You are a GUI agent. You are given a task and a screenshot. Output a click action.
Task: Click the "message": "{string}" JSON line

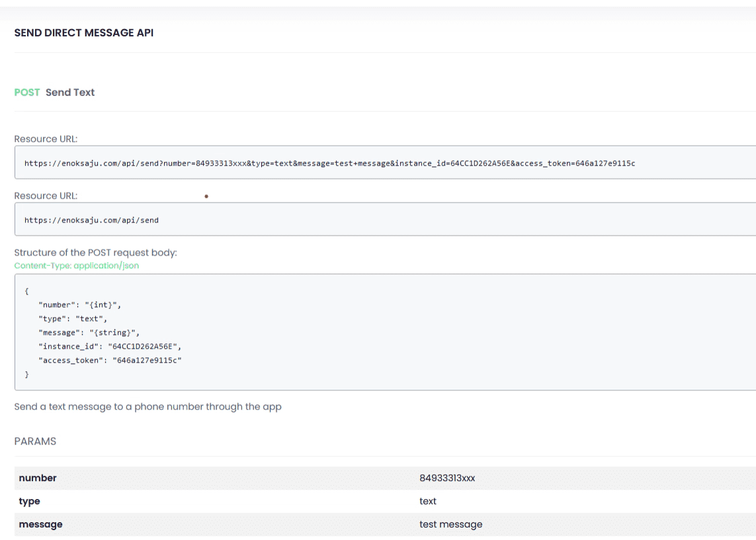[x=89, y=332]
